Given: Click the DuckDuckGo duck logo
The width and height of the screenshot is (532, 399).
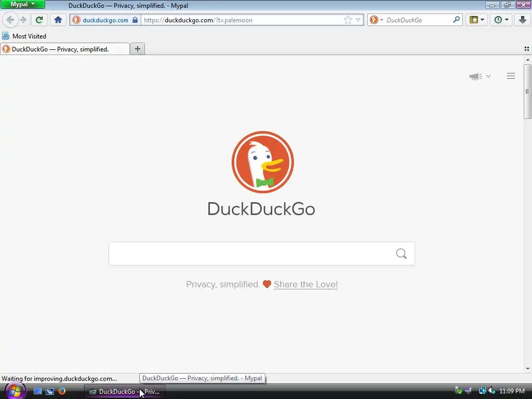Looking at the screenshot, I should pos(262,162).
